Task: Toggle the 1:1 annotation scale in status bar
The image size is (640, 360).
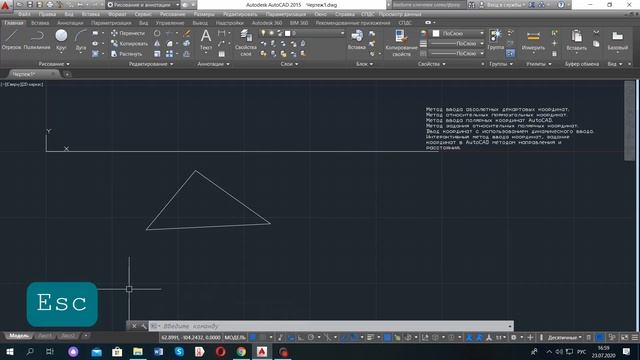Action: (x=499, y=338)
